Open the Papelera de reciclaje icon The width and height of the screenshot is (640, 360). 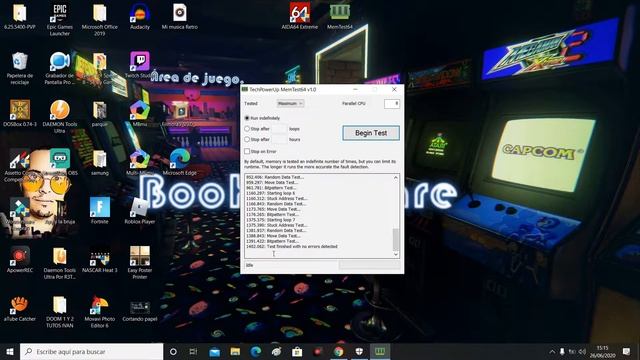coord(20,68)
